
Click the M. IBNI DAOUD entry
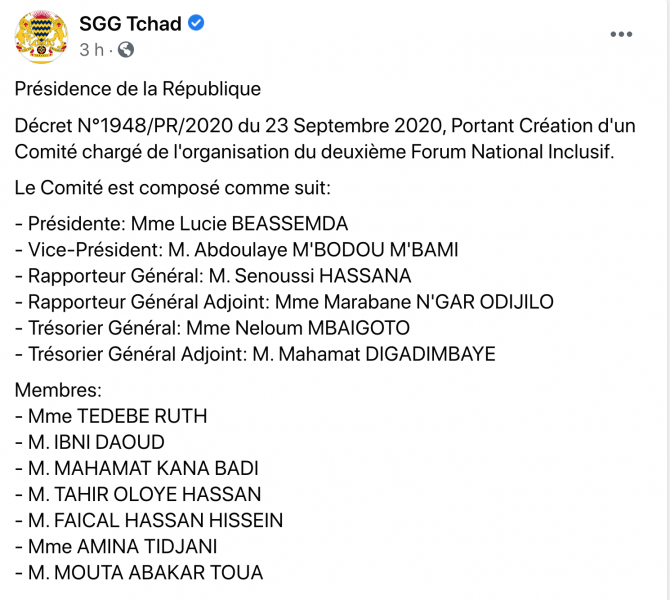pyautogui.click(x=90, y=443)
